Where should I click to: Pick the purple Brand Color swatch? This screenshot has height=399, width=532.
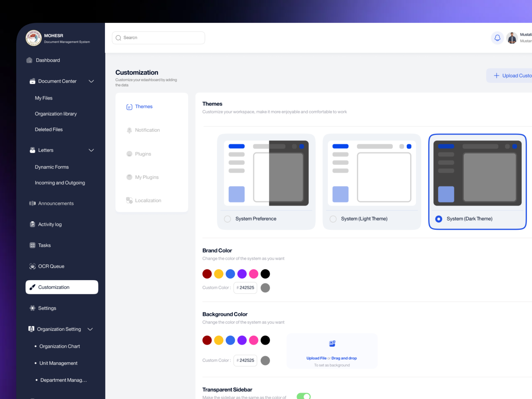point(242,274)
